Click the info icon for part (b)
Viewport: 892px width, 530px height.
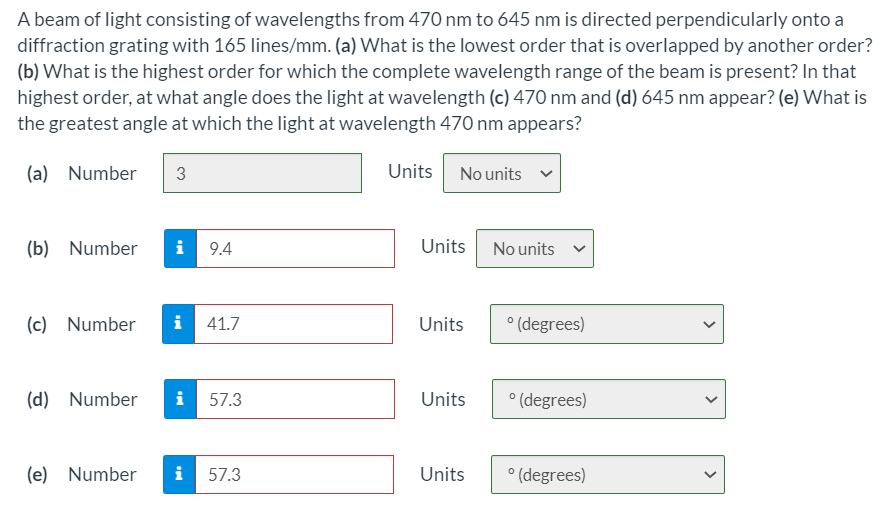tap(179, 249)
